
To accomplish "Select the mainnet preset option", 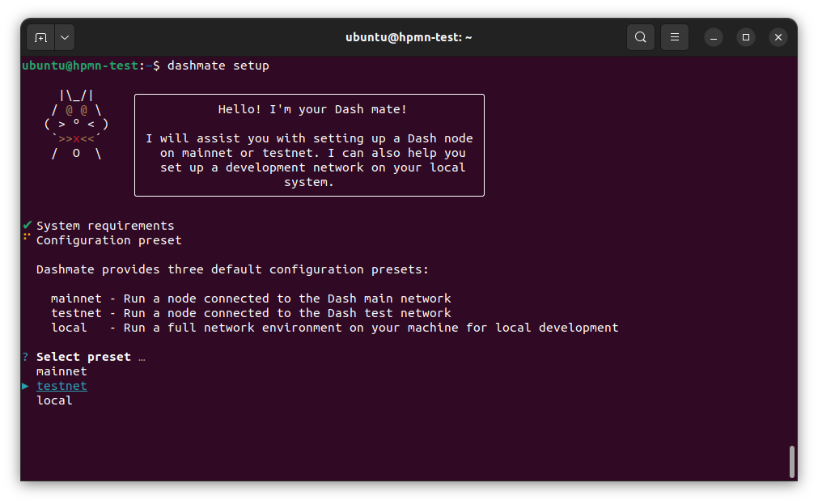I will (x=61, y=371).
